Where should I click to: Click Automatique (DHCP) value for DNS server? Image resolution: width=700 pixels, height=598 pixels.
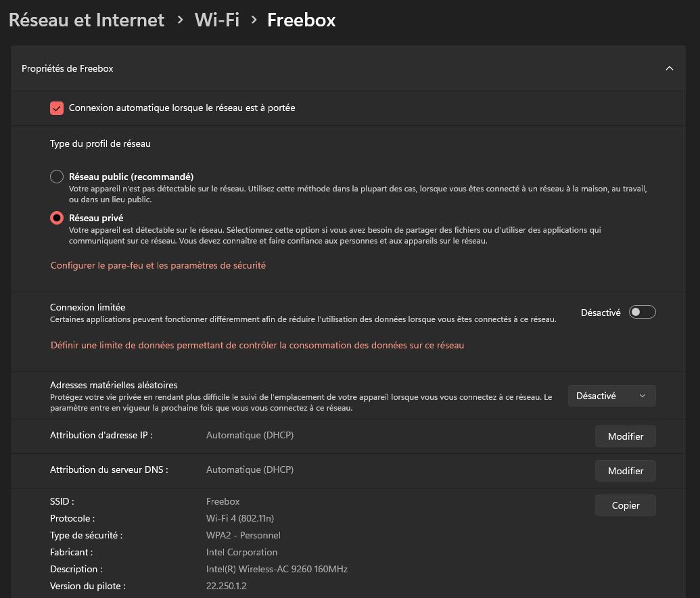pos(250,470)
